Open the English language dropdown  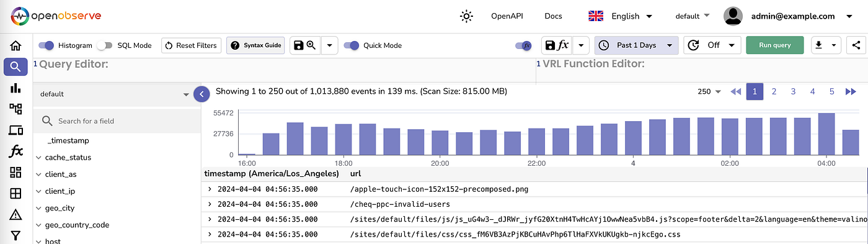(631, 16)
